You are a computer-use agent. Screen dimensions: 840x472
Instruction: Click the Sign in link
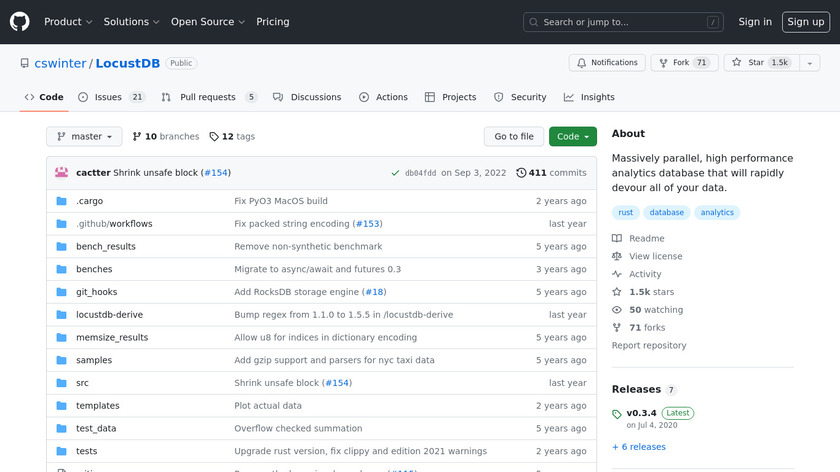755,22
